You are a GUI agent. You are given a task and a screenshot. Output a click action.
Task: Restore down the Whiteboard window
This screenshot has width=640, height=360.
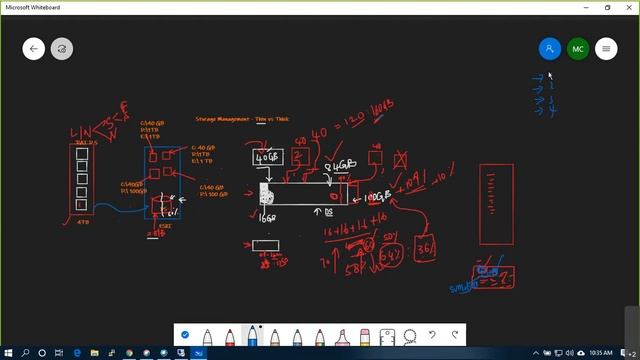click(x=607, y=7)
